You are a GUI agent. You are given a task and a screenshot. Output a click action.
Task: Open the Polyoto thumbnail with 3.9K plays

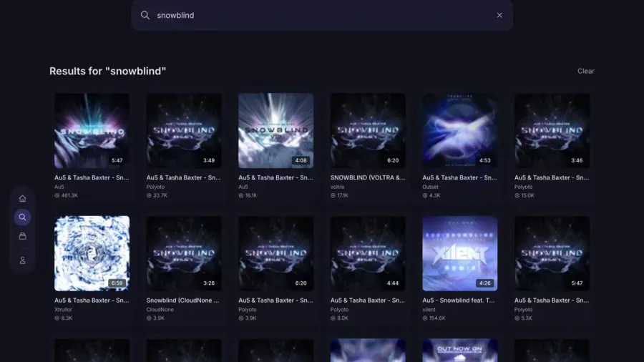[276, 253]
